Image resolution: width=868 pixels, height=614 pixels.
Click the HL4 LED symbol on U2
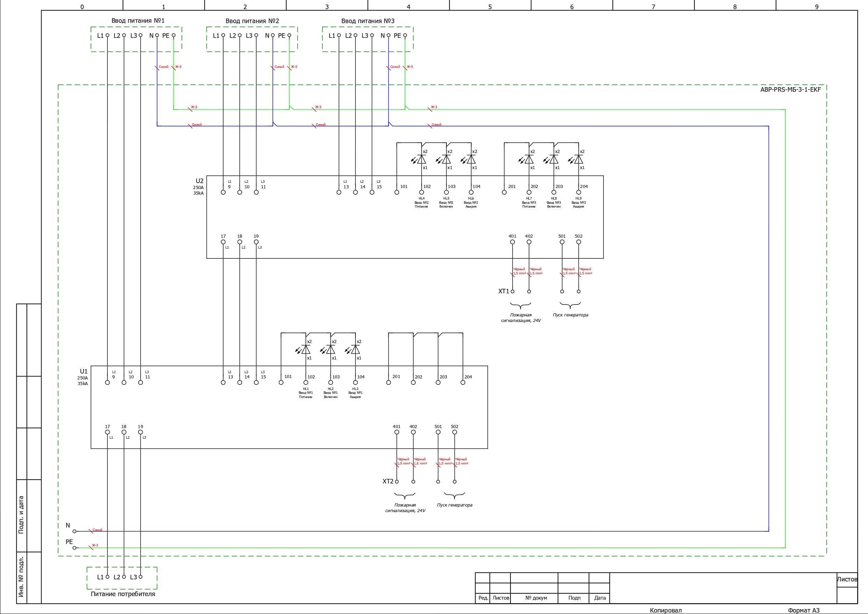coord(421,159)
